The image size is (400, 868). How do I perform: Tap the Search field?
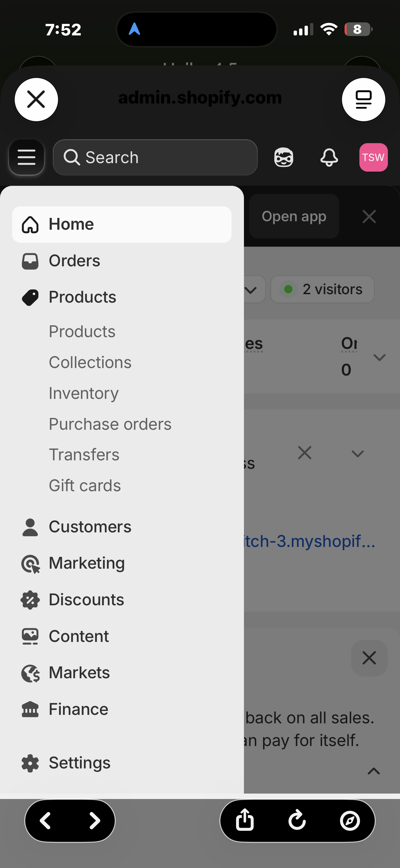(155, 157)
